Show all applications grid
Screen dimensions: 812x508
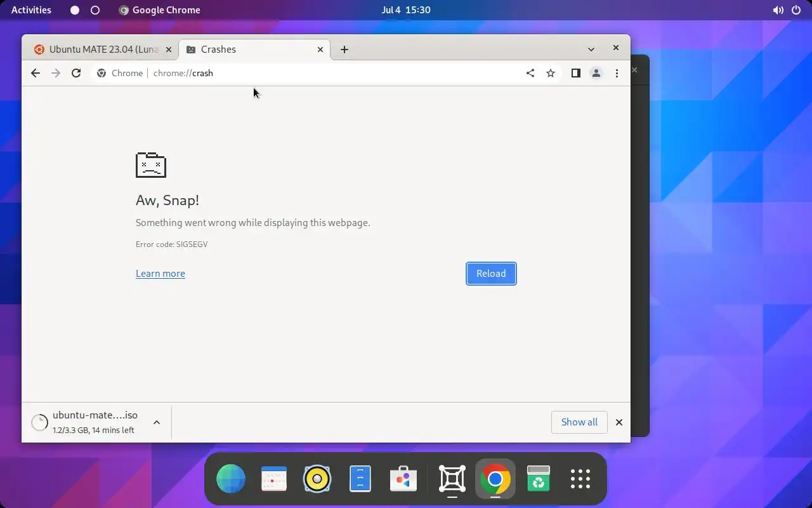[580, 479]
